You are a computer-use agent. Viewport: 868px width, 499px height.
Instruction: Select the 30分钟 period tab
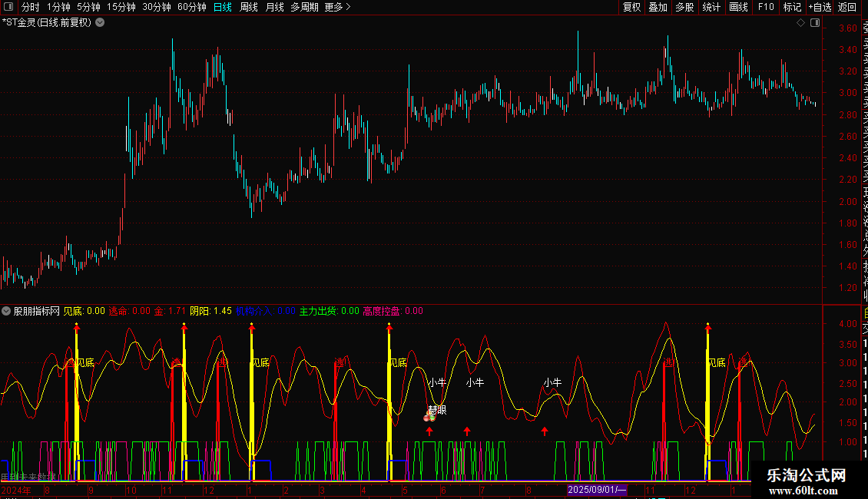coord(157,7)
